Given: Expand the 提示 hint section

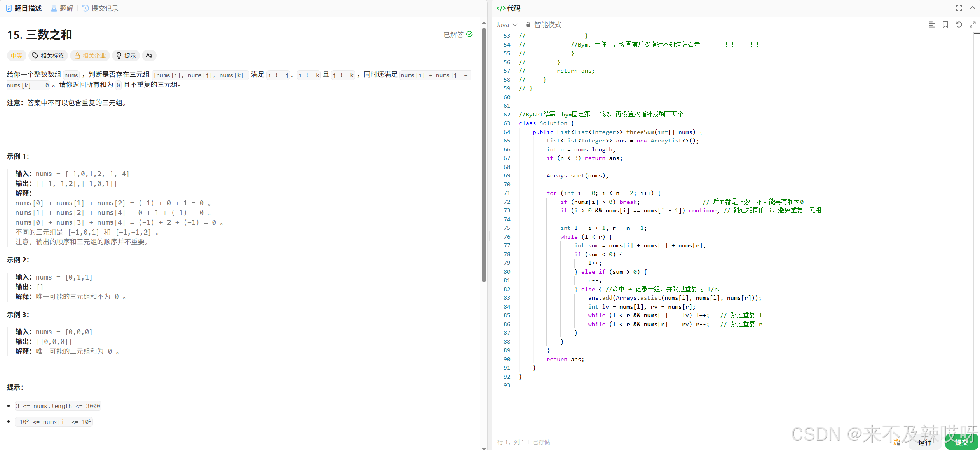Looking at the screenshot, I should [x=126, y=56].
